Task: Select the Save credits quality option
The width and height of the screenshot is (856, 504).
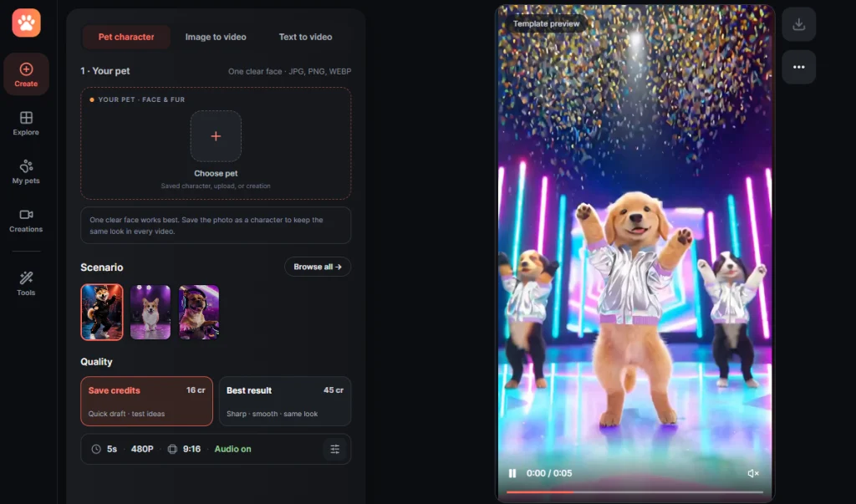Action: (146, 401)
